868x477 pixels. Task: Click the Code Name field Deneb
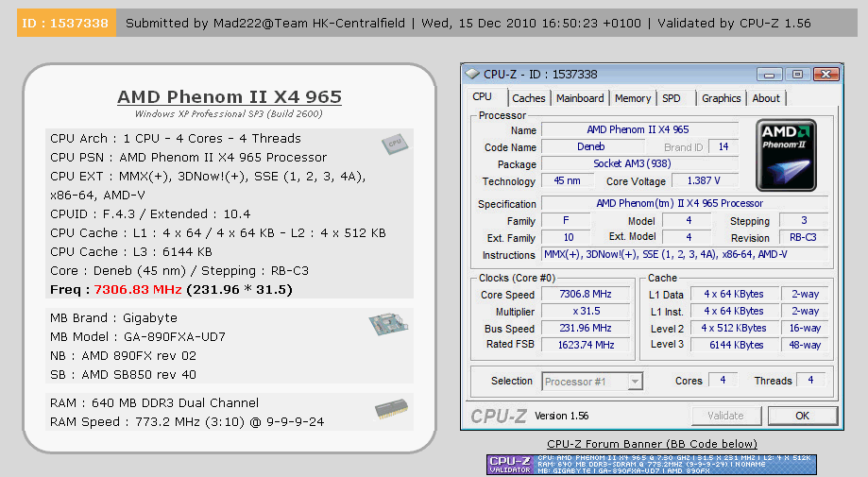(x=593, y=146)
